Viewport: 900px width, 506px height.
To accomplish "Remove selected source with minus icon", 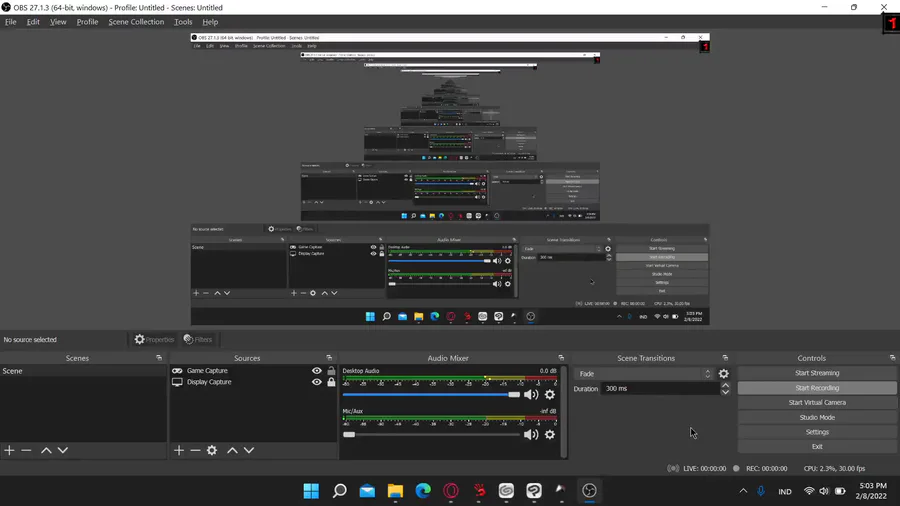I will coord(195,450).
